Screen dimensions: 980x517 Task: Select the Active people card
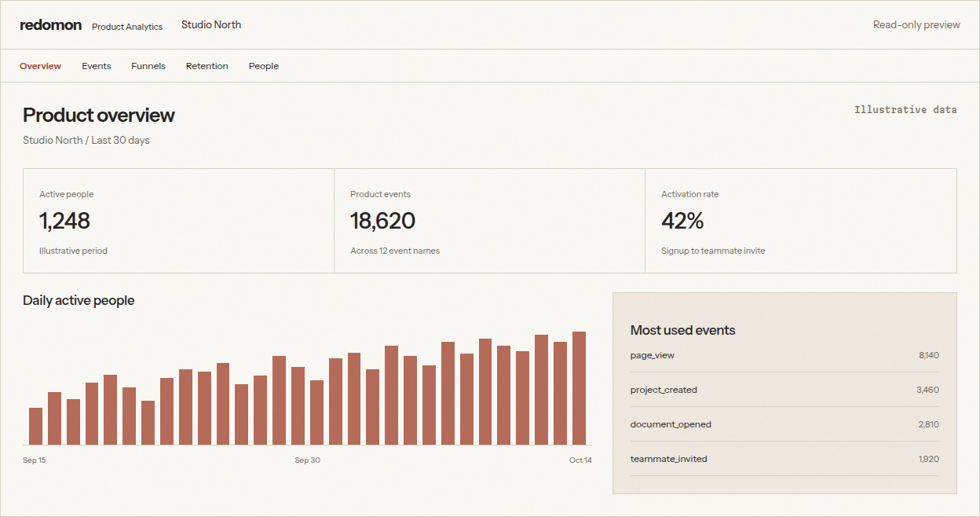(x=178, y=221)
